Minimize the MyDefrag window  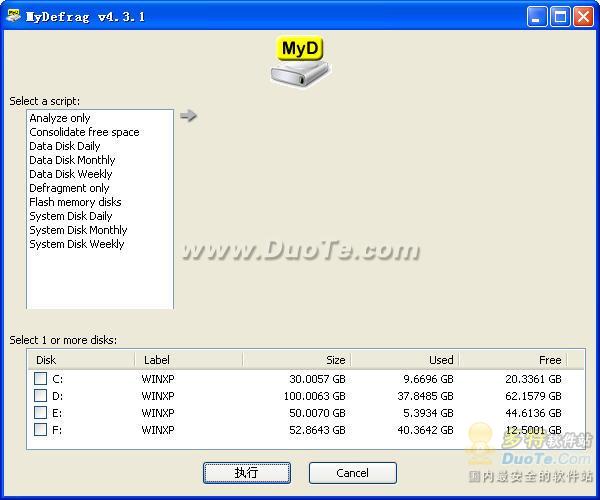(x=536, y=16)
